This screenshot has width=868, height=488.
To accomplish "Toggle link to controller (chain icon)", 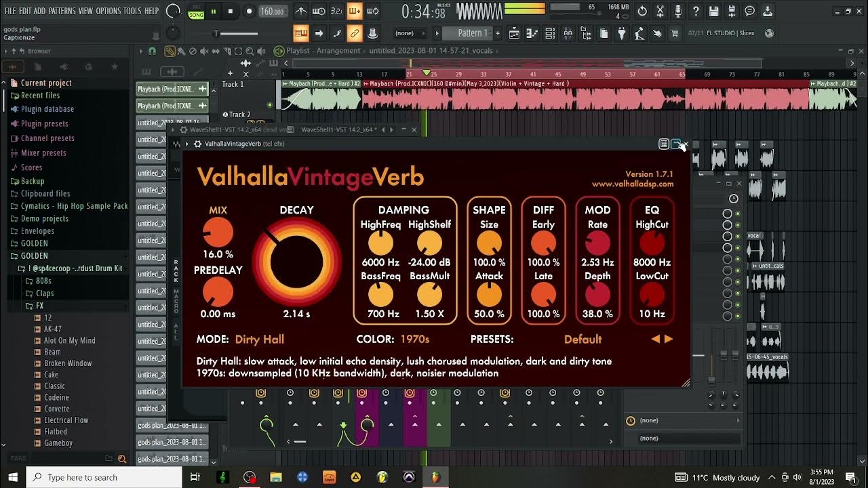I will coord(354,33).
